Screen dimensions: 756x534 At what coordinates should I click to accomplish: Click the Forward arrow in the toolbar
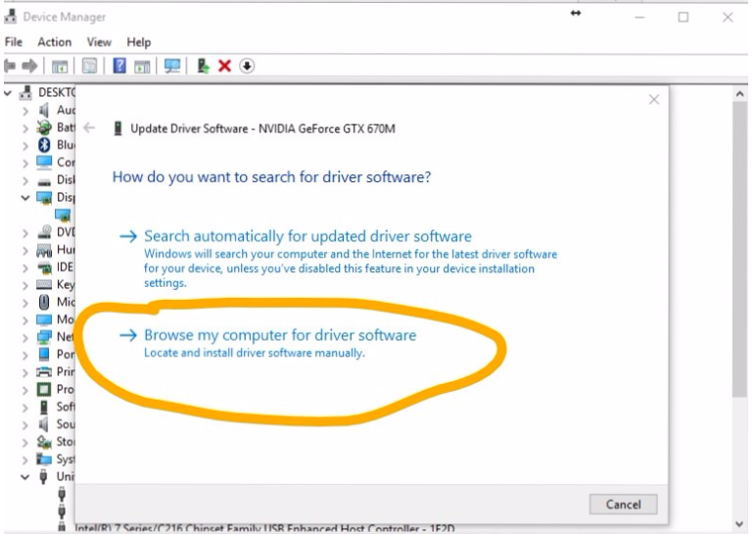pos(29,66)
